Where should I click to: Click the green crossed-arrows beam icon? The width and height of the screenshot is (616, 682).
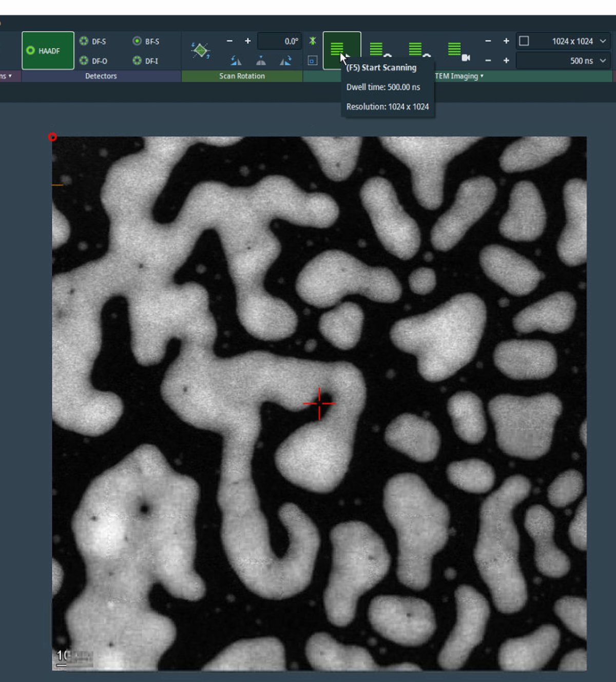tap(313, 41)
